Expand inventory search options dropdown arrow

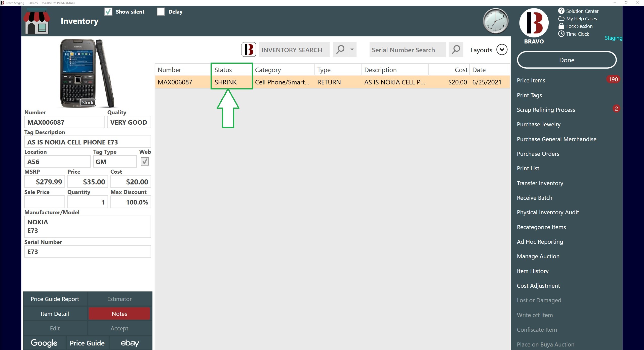[x=352, y=49]
